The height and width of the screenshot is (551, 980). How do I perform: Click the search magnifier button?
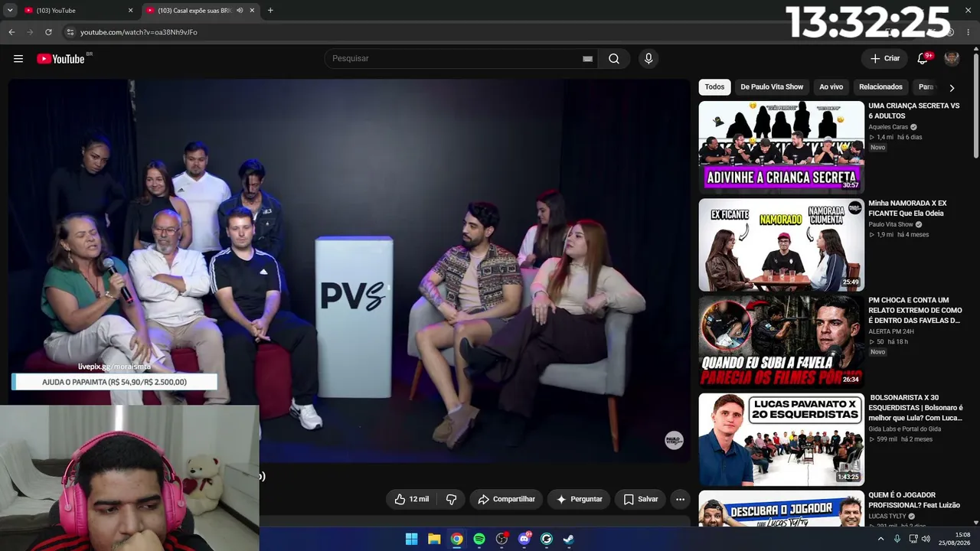click(x=614, y=59)
